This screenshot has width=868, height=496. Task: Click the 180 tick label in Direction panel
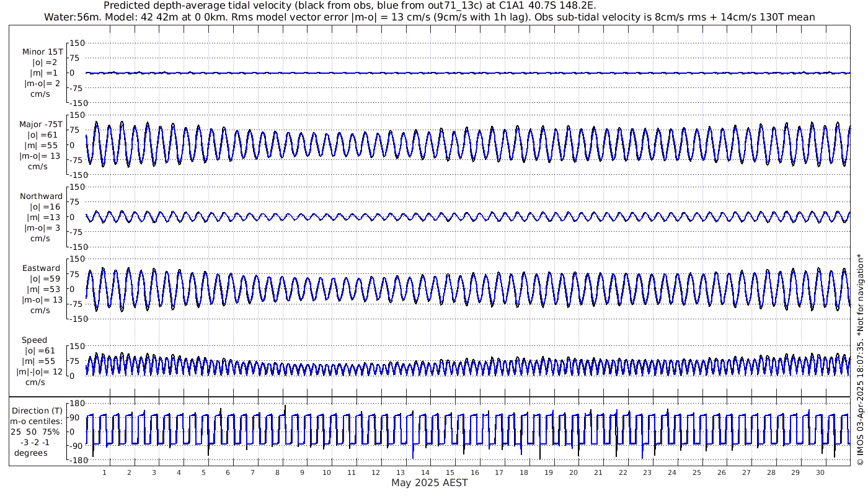point(75,403)
